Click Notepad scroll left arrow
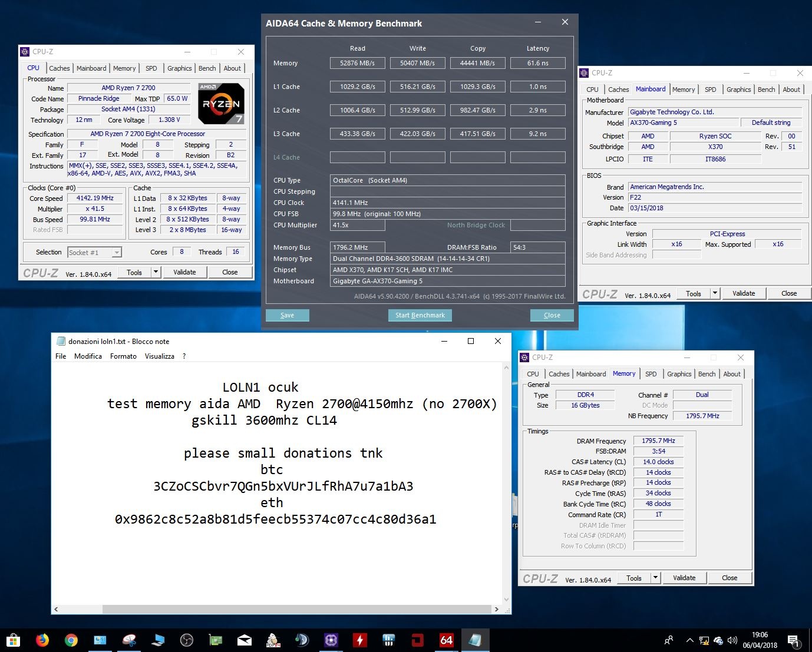 click(x=57, y=610)
